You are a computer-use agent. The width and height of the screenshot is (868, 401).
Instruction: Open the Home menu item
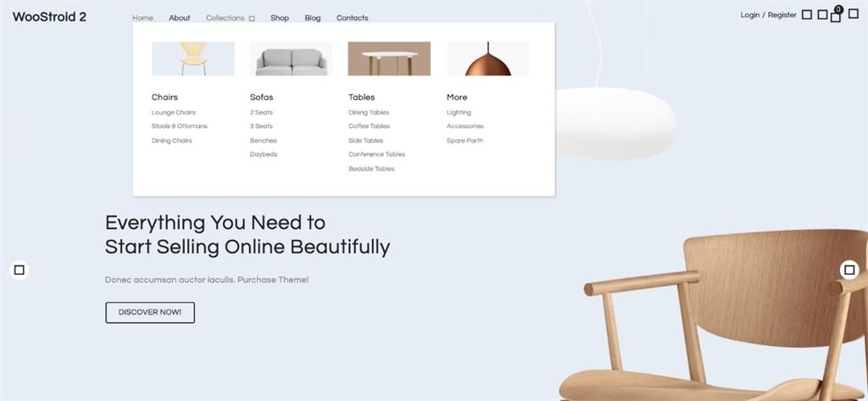click(142, 18)
